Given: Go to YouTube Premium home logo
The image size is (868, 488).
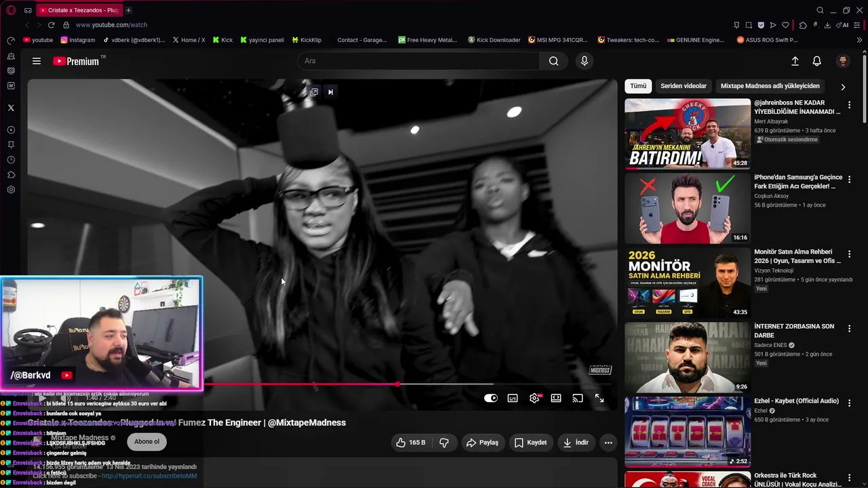Looking at the screenshot, I should [76, 61].
